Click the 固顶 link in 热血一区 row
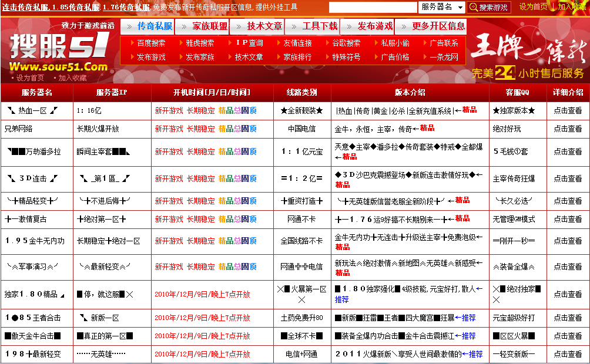This screenshot has width=590, height=364. pyautogui.click(x=249, y=110)
